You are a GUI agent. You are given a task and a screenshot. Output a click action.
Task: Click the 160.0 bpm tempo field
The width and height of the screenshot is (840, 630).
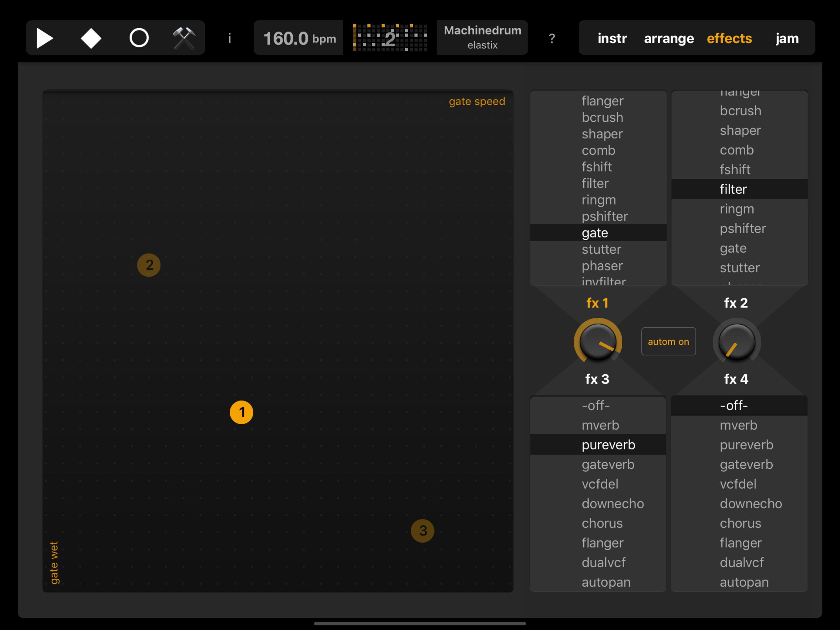click(299, 38)
